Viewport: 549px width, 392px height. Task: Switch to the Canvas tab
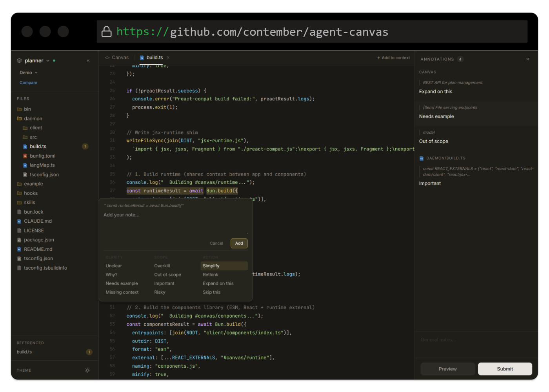(120, 57)
